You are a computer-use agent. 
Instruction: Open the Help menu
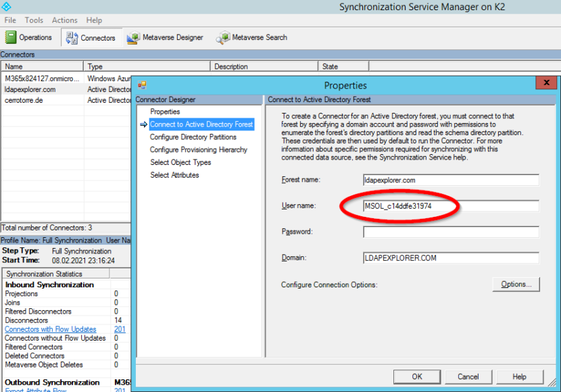tap(94, 20)
